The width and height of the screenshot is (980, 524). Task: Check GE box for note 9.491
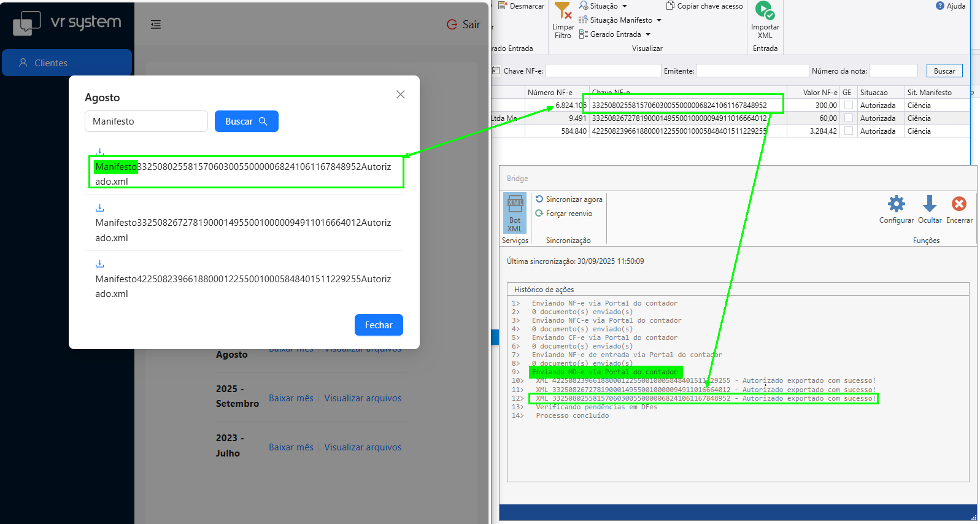tap(848, 118)
